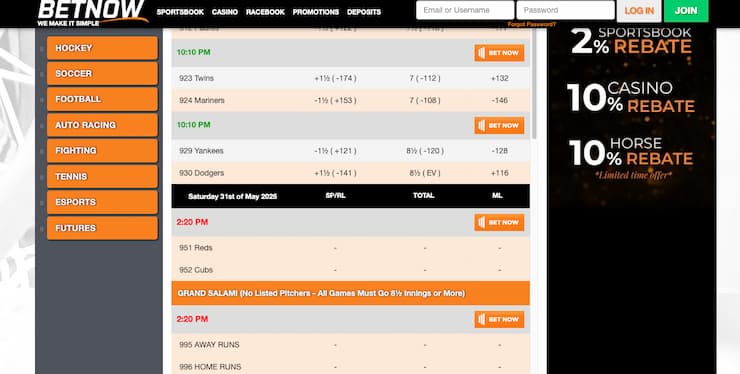Select Twins total 7 (-112)

click(x=425, y=78)
